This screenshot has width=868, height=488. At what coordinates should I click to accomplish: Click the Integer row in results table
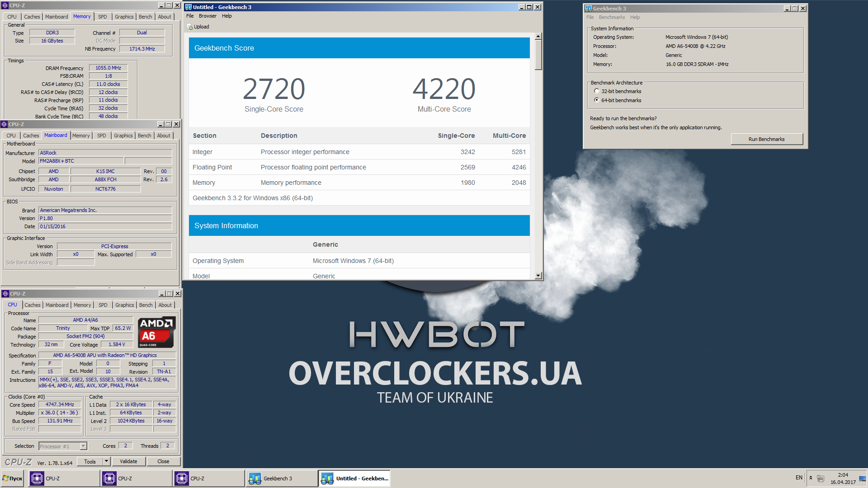tap(359, 152)
